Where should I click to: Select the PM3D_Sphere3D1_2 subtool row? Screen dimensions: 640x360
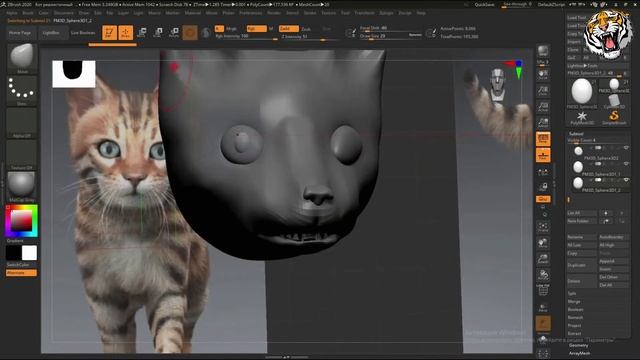598,183
